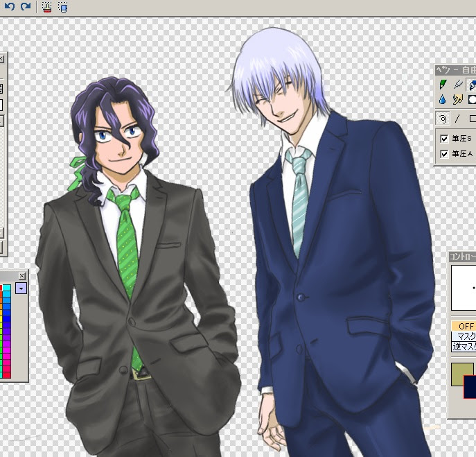
Task: Click the white control preview box
Action: click(464, 288)
